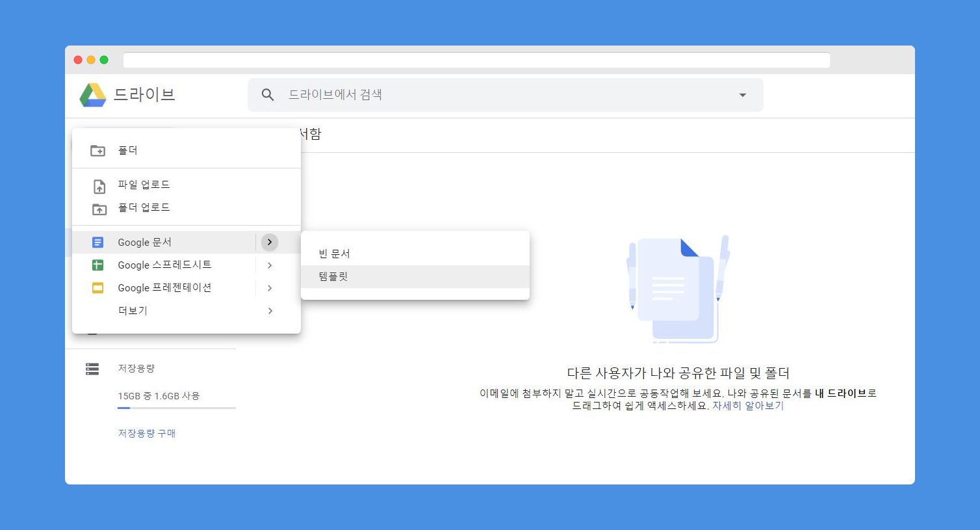Click the 다른 사용자가 나와 공유한 파일 및 폴더 heading

coord(678,373)
